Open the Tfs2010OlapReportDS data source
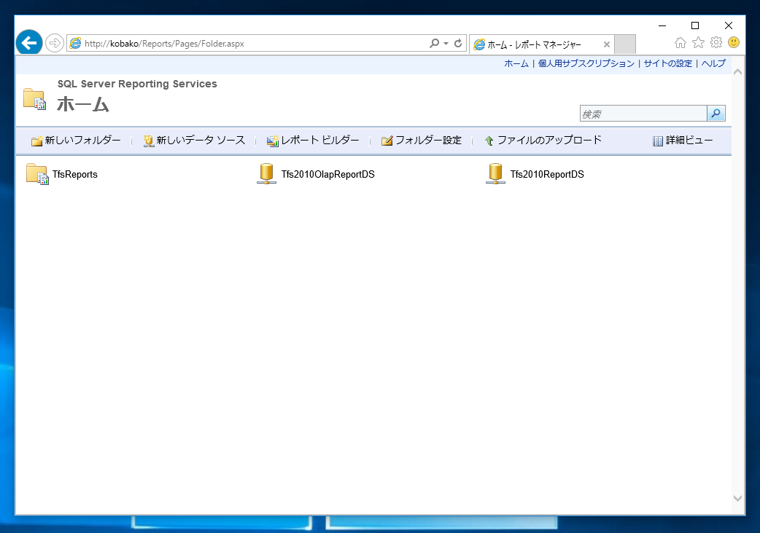The height and width of the screenshot is (533, 760). 328,174
